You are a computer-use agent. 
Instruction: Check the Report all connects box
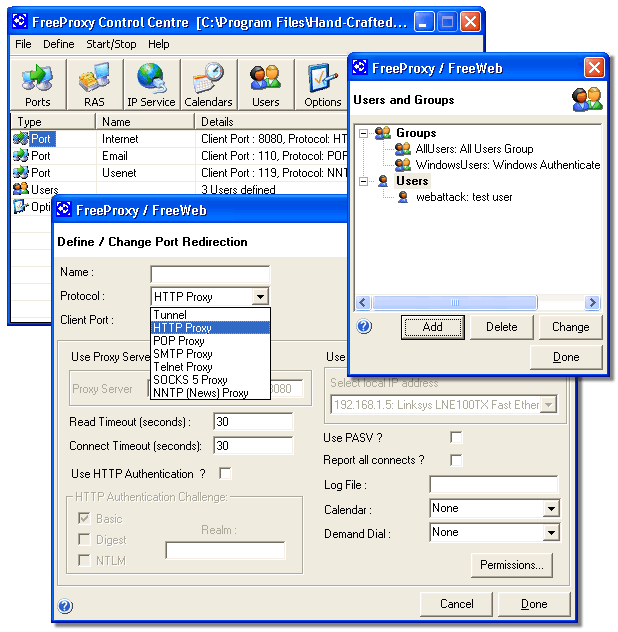point(456,460)
